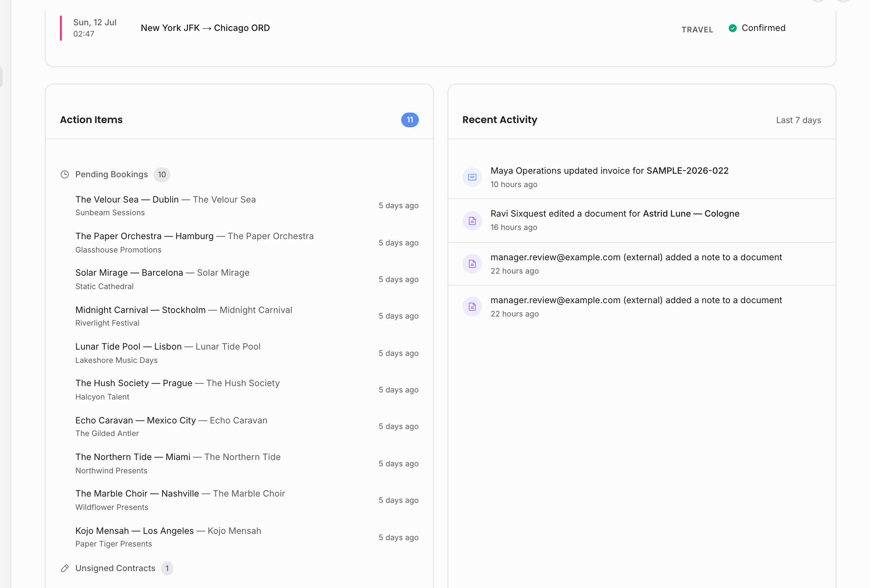The image size is (870, 588).
Task: Click 5 days ago on The Velour Sea row
Action: pos(398,206)
